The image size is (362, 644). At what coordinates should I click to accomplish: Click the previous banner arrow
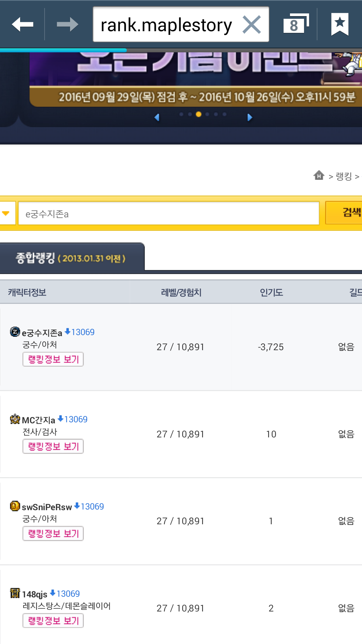[x=157, y=117]
